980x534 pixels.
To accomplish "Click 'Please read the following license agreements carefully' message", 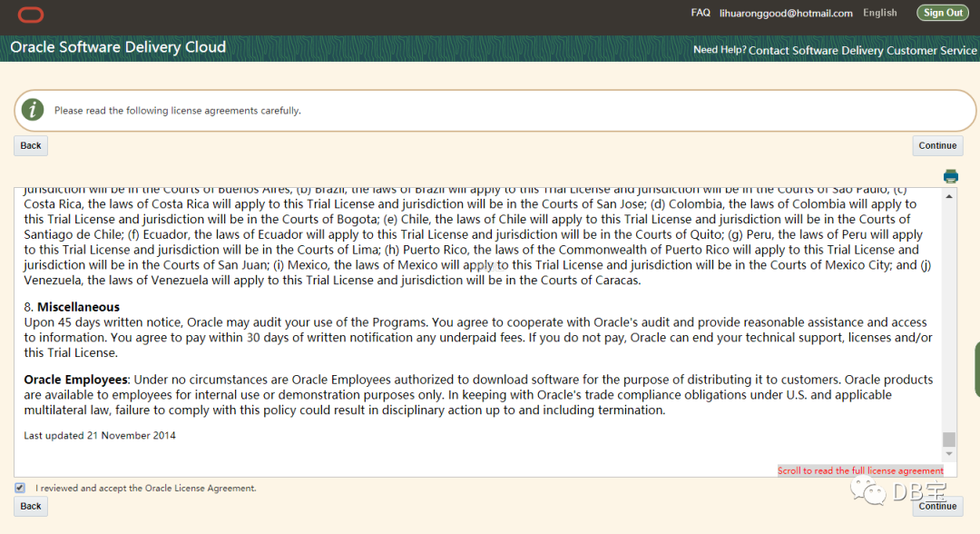I will click(x=178, y=111).
